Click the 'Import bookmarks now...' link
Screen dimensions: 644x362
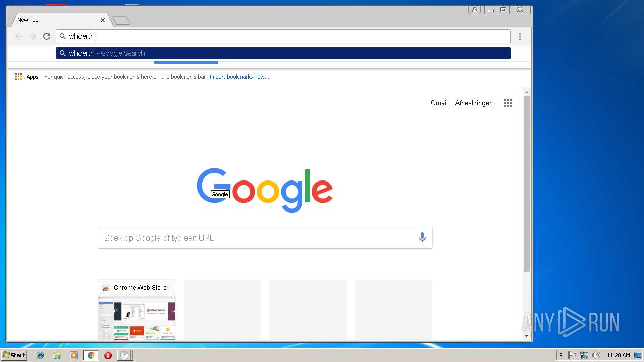(x=239, y=77)
